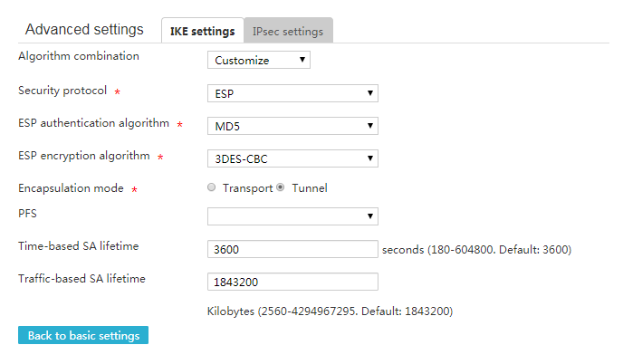Click the Tunnel label text

coord(310,188)
